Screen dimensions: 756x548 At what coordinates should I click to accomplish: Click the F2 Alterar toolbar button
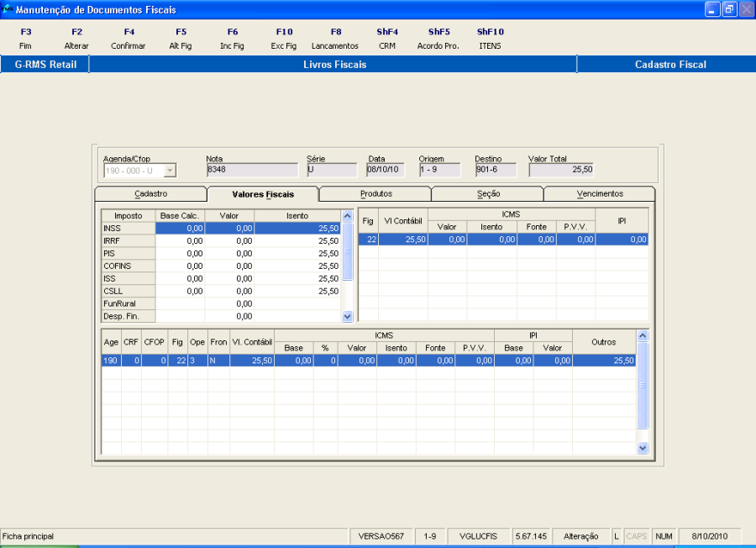(76, 39)
